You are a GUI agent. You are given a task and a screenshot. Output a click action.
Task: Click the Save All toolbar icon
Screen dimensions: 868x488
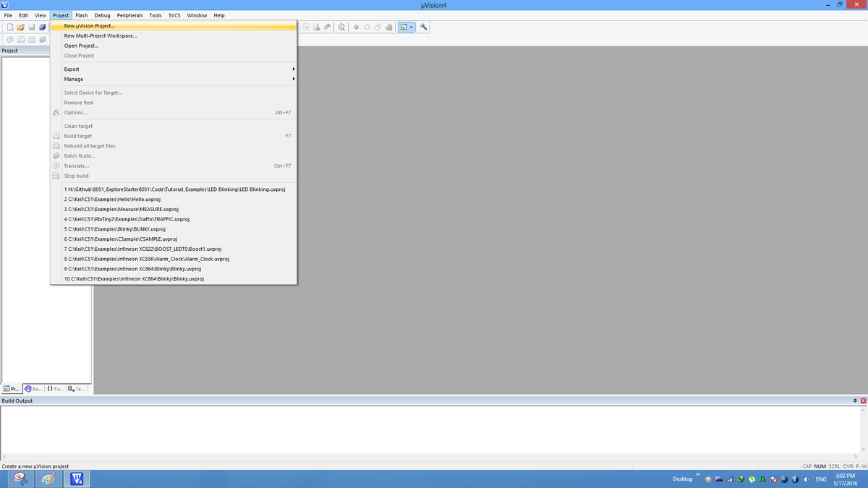click(x=43, y=27)
